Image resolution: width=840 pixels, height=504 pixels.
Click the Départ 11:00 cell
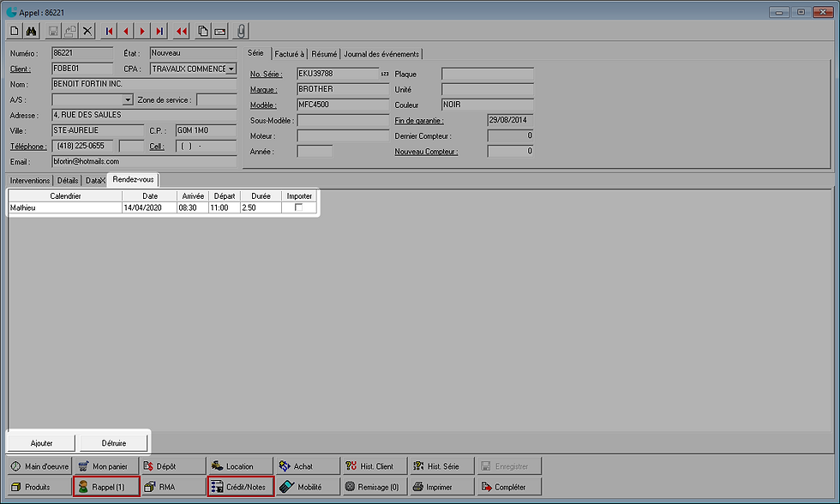pos(224,207)
